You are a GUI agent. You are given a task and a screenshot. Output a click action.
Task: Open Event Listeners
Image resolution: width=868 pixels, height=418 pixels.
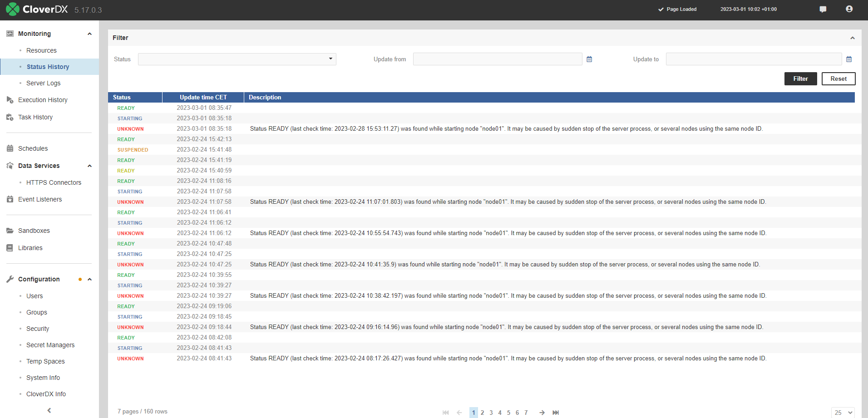coord(40,199)
